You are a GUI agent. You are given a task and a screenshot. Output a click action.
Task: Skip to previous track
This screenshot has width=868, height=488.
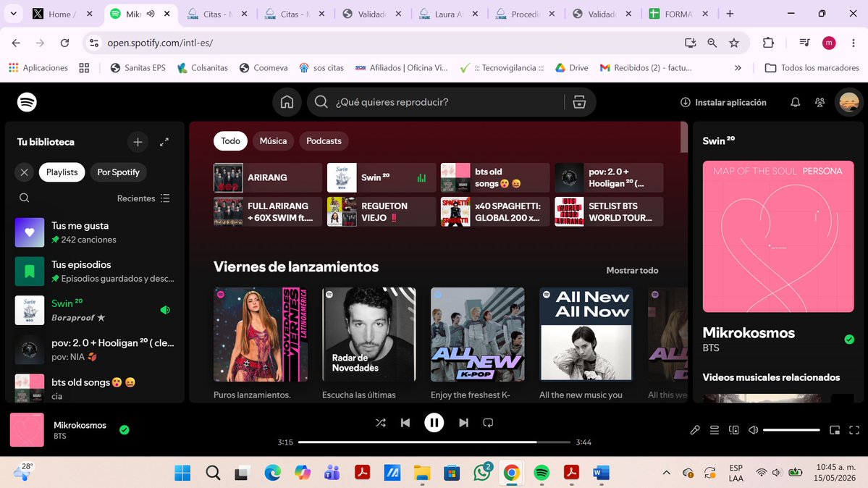(x=405, y=423)
